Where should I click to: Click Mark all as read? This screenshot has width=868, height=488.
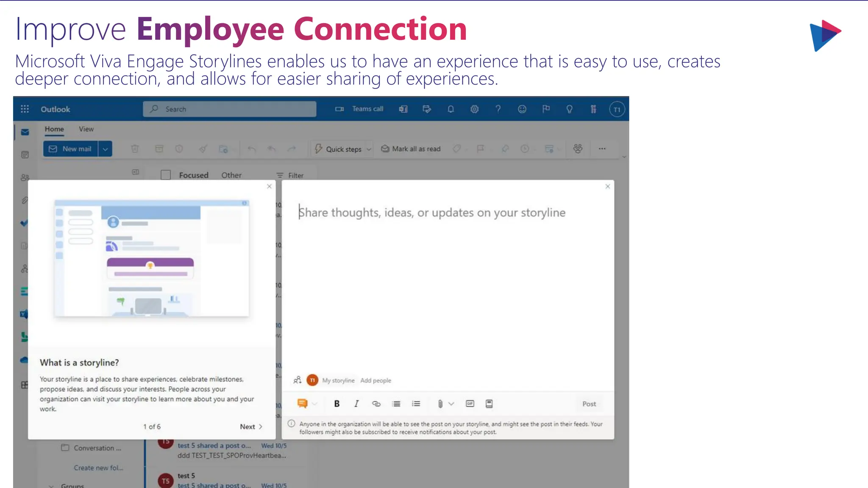(411, 149)
